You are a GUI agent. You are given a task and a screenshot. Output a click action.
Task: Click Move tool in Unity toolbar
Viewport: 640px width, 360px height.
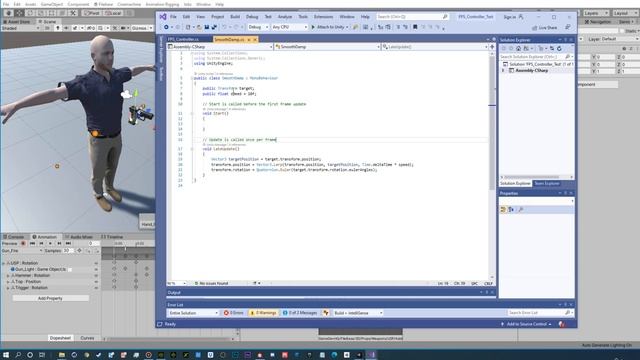pyautogui.click(x=19, y=13)
